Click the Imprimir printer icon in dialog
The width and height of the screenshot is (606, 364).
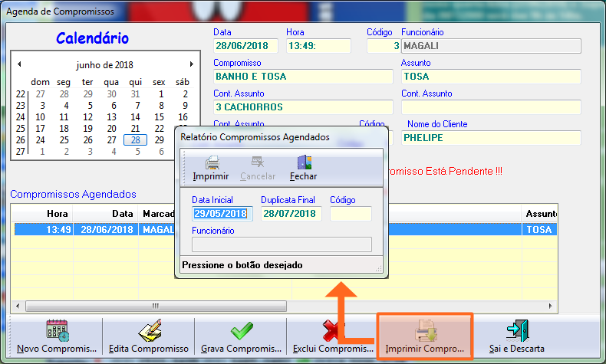pyautogui.click(x=212, y=162)
